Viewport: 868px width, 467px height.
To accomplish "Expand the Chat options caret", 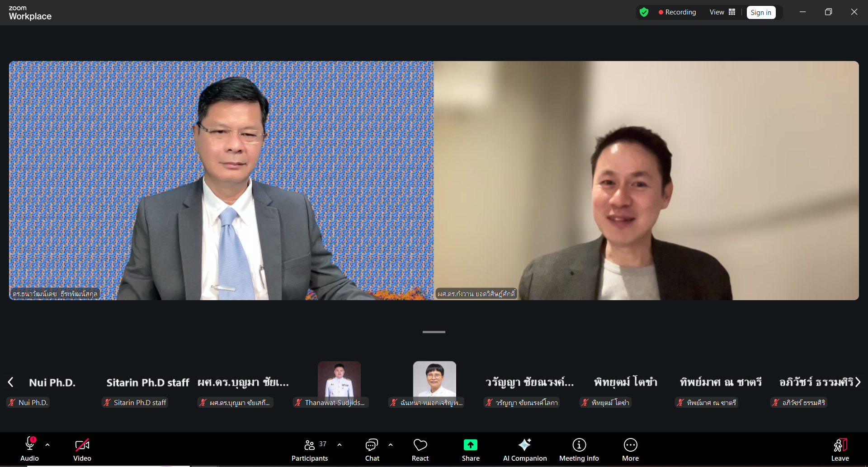I will [x=391, y=445].
